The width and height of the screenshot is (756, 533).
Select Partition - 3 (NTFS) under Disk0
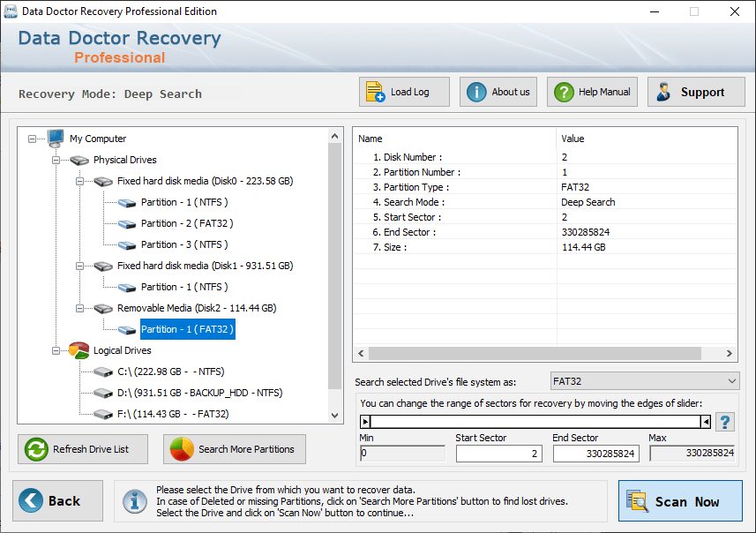pyautogui.click(x=184, y=244)
